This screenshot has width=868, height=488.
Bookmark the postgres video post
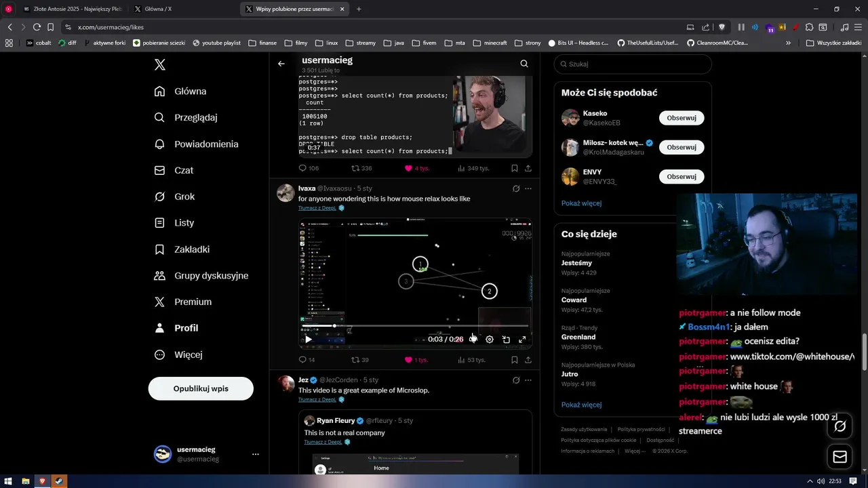[x=515, y=168]
